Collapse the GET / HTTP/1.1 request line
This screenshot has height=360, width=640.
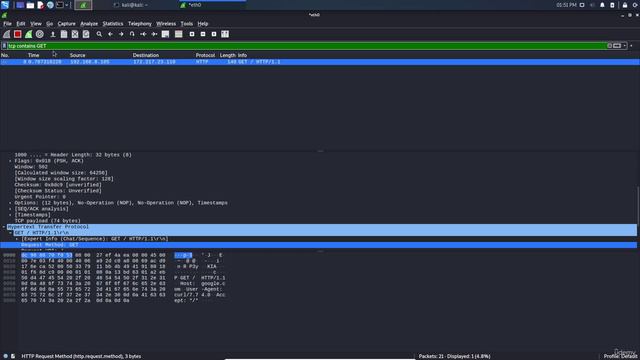[11, 233]
